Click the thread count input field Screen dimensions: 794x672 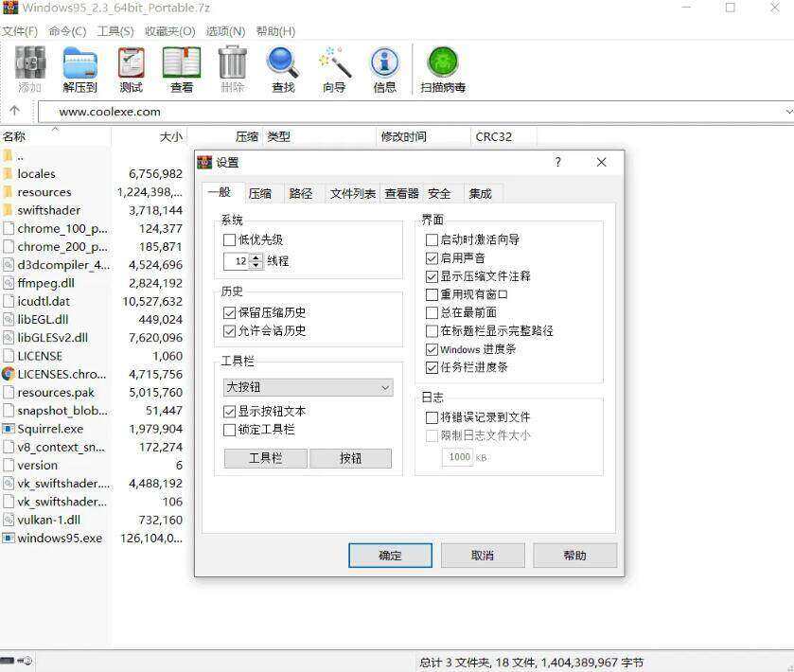[237, 261]
